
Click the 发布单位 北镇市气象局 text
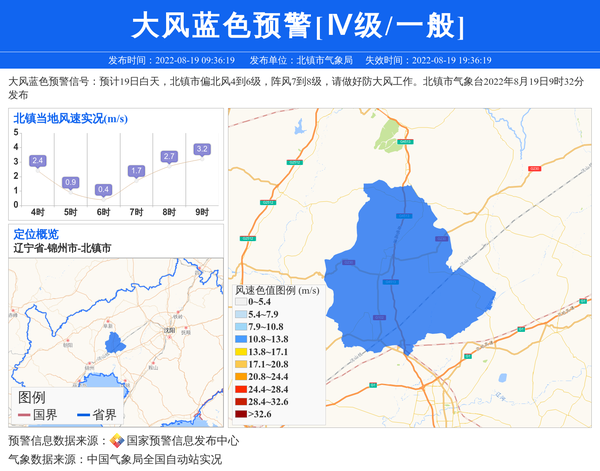300,60
